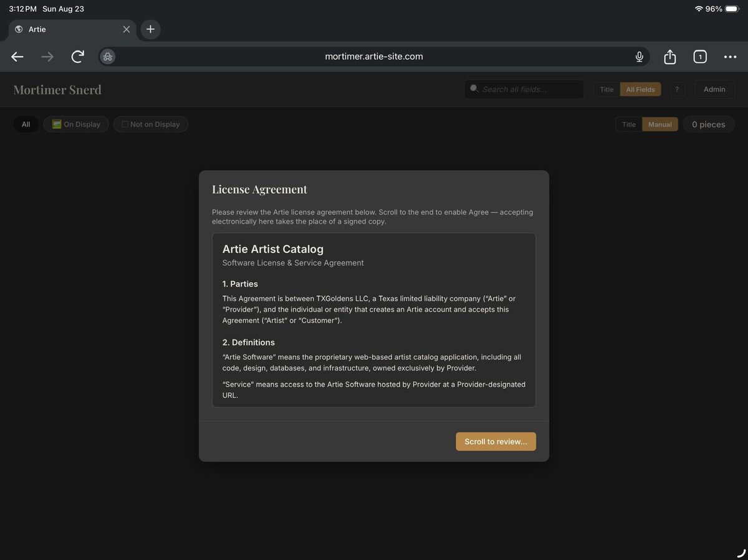
Task: Open the browser three-dot more menu
Action: pyautogui.click(x=730, y=57)
